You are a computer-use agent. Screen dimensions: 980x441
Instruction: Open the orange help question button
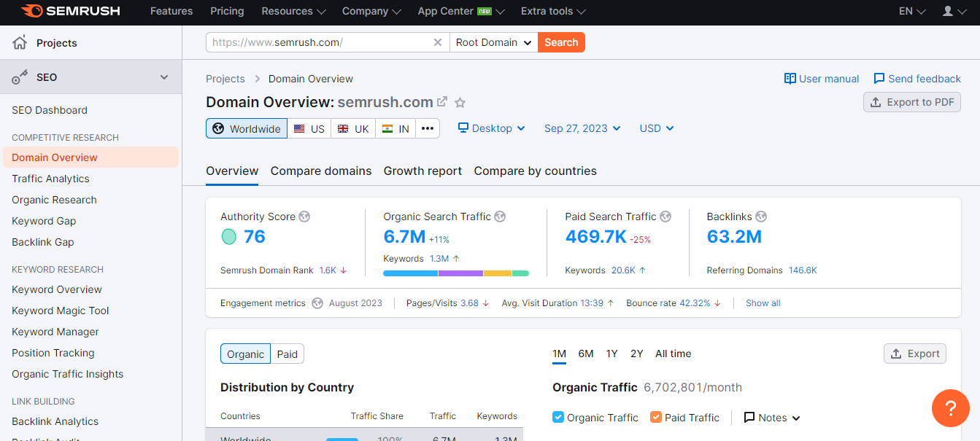pos(951,408)
